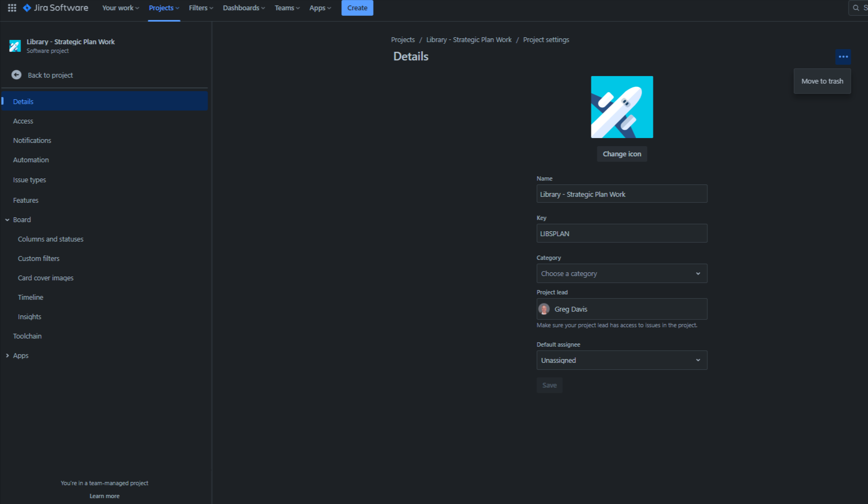Expand the Apps section in the sidebar
This screenshot has height=504, width=868.
tap(7, 355)
